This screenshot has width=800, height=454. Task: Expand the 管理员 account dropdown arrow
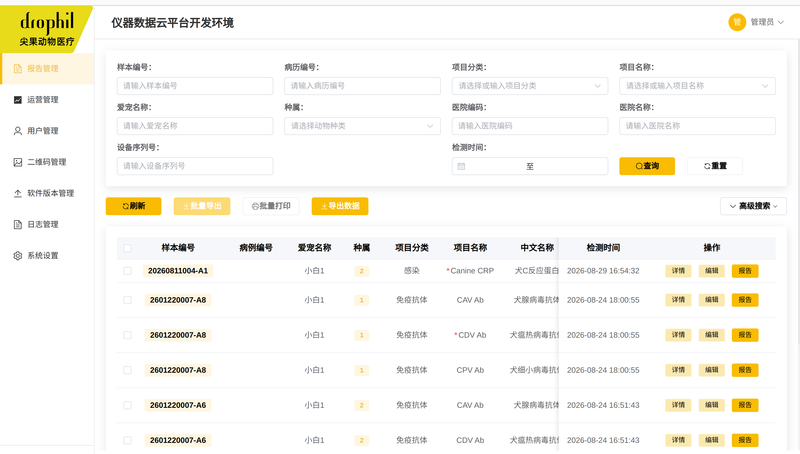point(781,22)
